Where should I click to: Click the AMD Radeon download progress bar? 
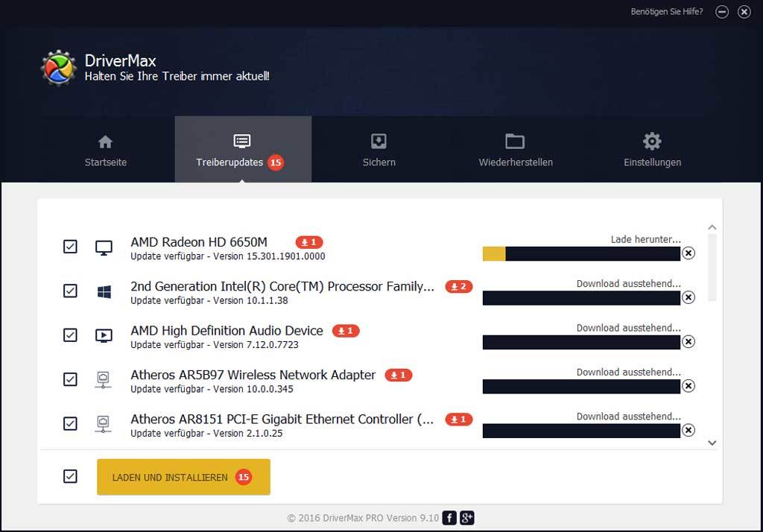[581, 253]
